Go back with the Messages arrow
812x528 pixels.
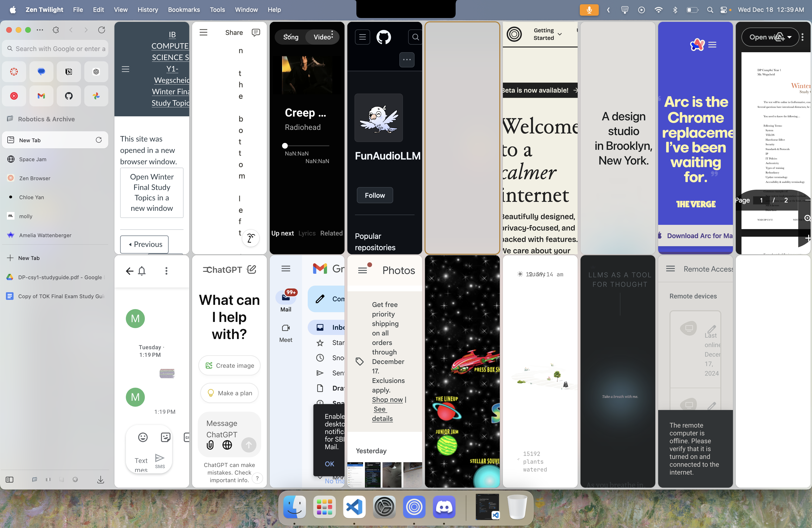tap(129, 271)
